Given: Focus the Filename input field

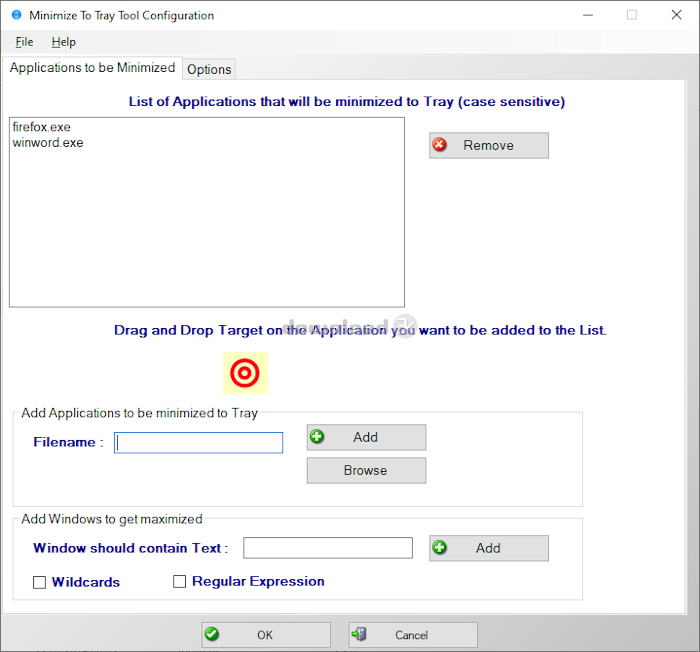Looking at the screenshot, I should [x=198, y=443].
